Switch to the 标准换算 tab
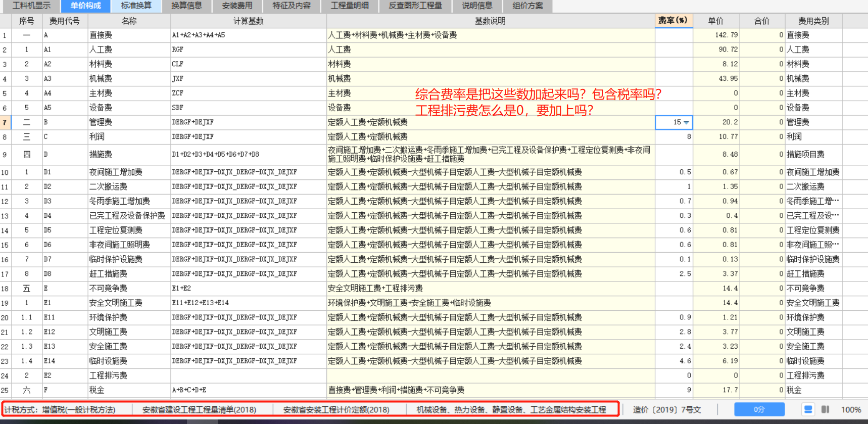The height and width of the screenshot is (424, 868). 136,6
